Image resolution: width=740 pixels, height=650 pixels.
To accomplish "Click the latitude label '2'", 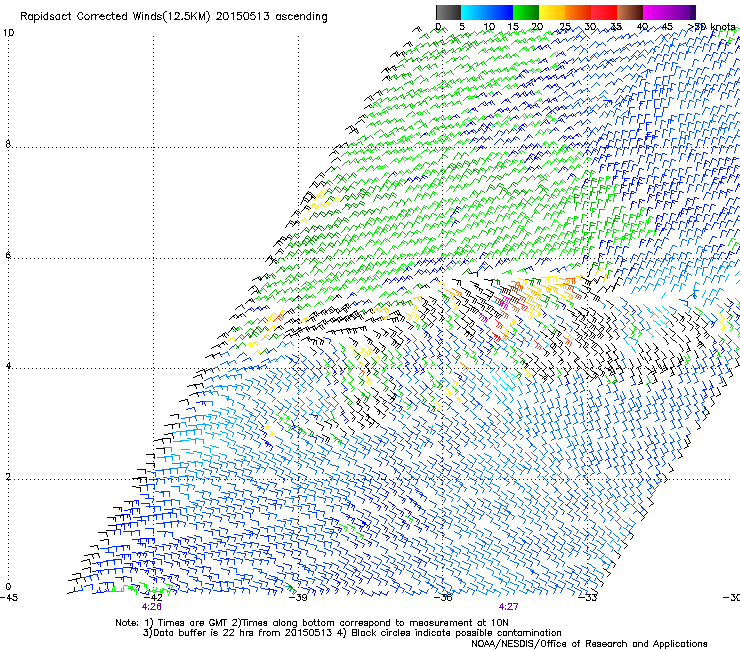I will [8, 477].
